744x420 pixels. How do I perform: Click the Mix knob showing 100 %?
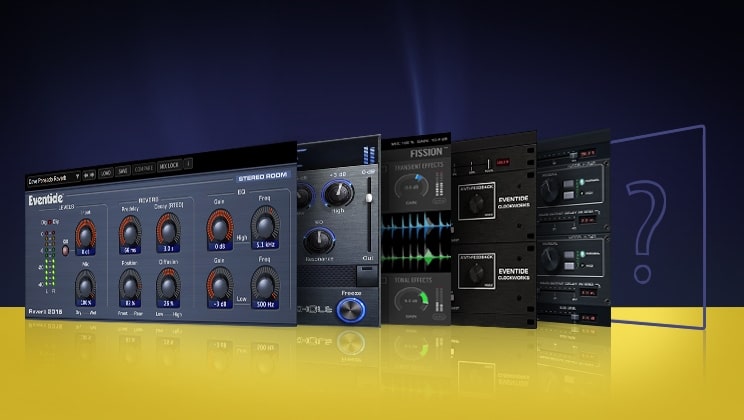[85, 284]
